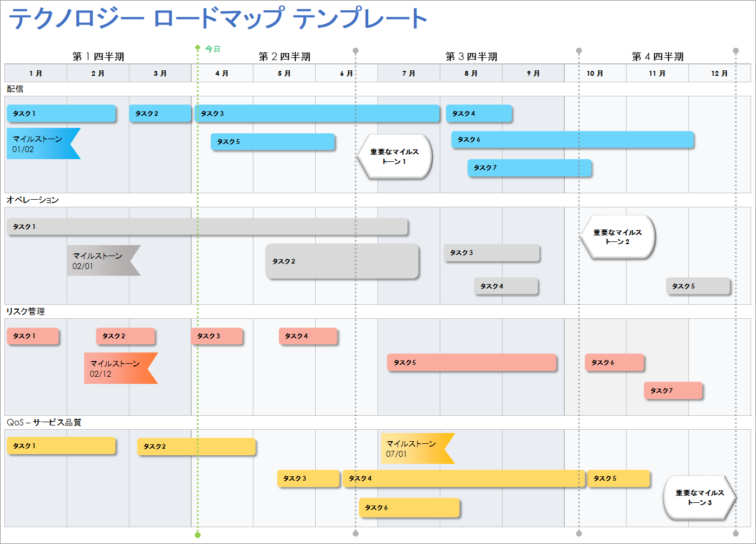Select pink タスク 4 bar in リスク管理
756x544 pixels.
308,336
